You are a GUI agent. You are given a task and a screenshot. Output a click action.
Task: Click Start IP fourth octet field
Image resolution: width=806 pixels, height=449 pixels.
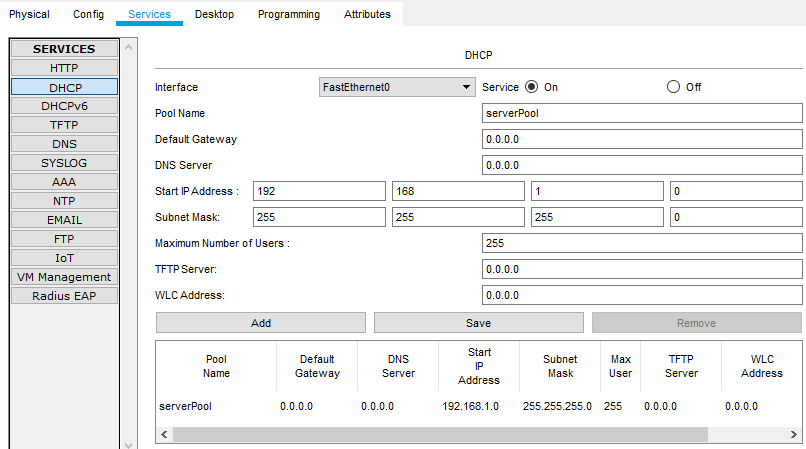(736, 191)
